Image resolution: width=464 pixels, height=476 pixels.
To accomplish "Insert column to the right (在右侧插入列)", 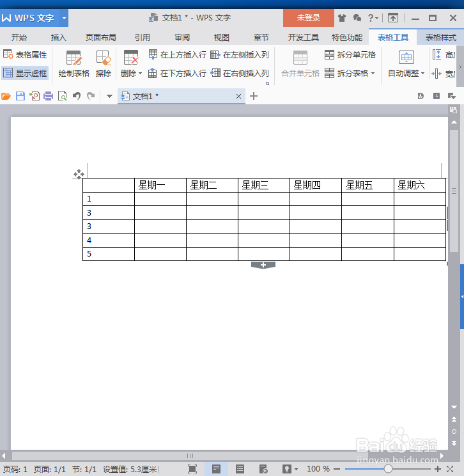I will [240, 73].
